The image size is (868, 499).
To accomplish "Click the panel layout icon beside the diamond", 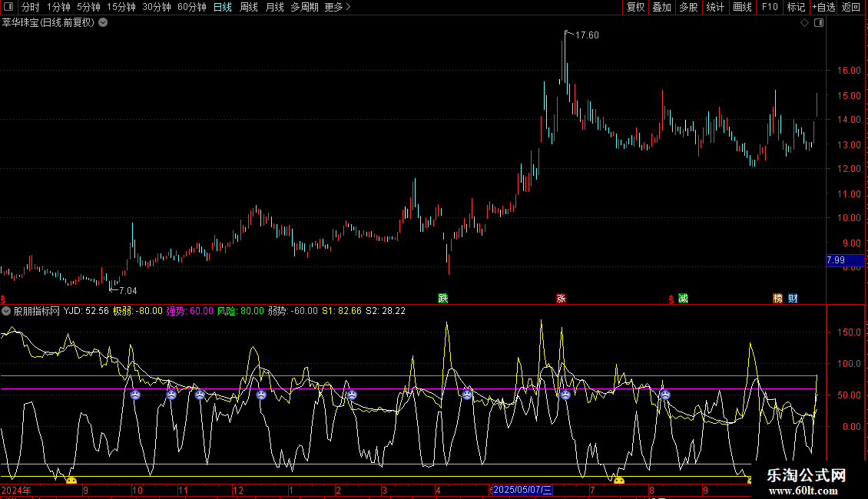I will [818, 23].
